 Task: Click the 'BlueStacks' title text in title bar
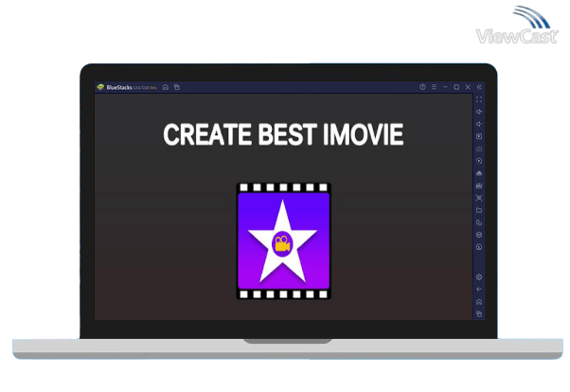coord(119,87)
